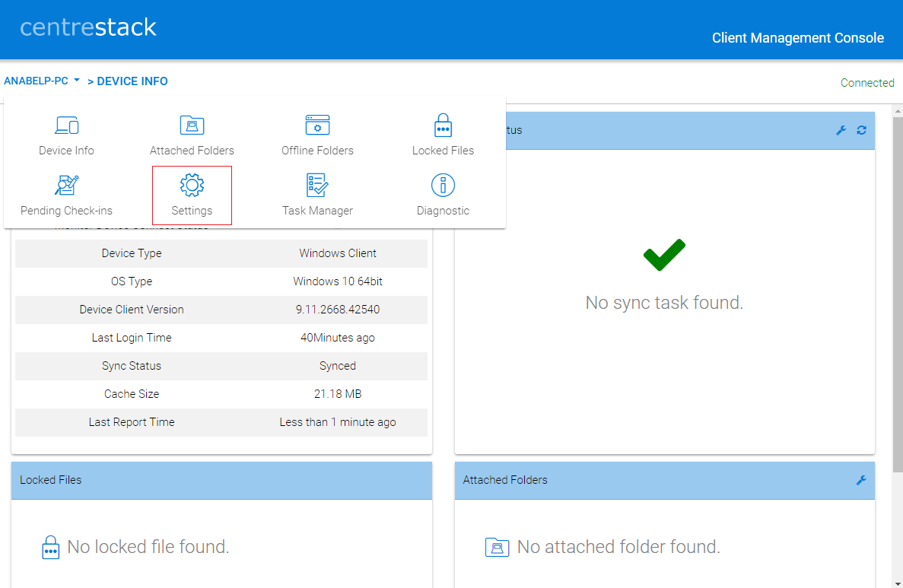Click the padlock icon beside No locked file found

click(51, 547)
